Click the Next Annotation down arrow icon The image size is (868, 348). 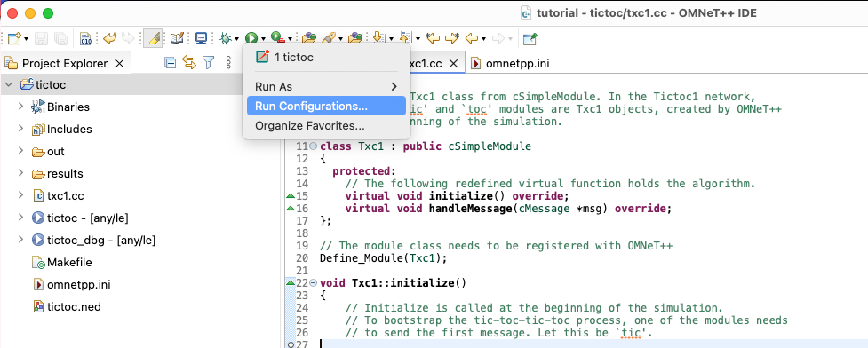coord(378,38)
